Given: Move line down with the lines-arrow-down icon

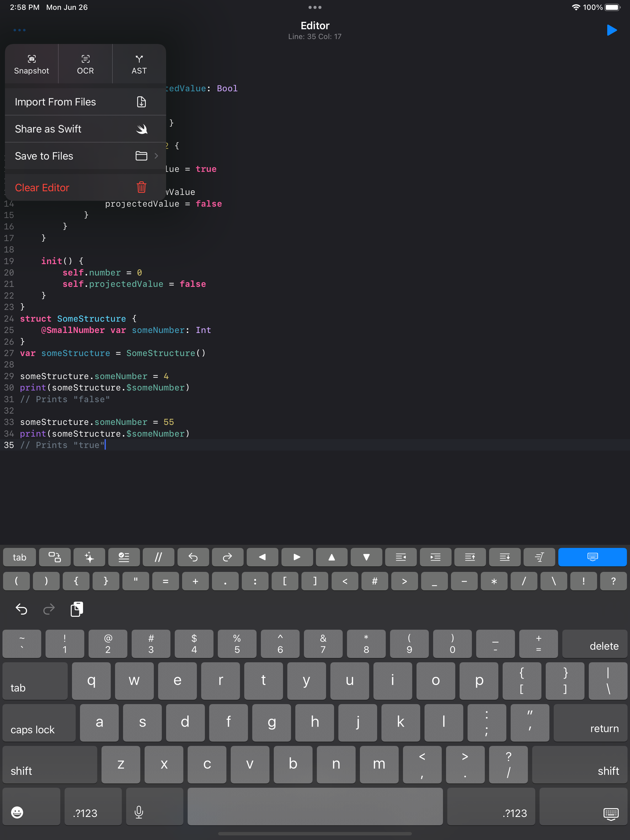Looking at the screenshot, I should pyautogui.click(x=504, y=557).
